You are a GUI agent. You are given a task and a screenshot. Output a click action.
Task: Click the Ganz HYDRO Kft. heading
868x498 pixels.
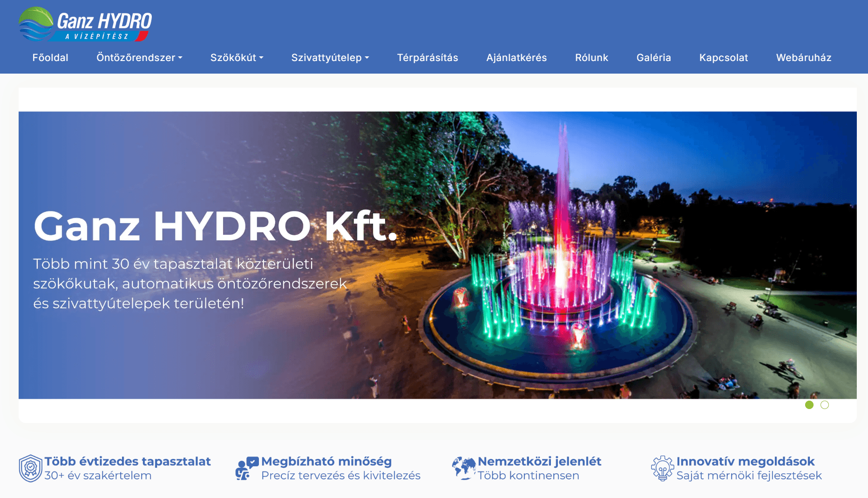click(x=215, y=226)
